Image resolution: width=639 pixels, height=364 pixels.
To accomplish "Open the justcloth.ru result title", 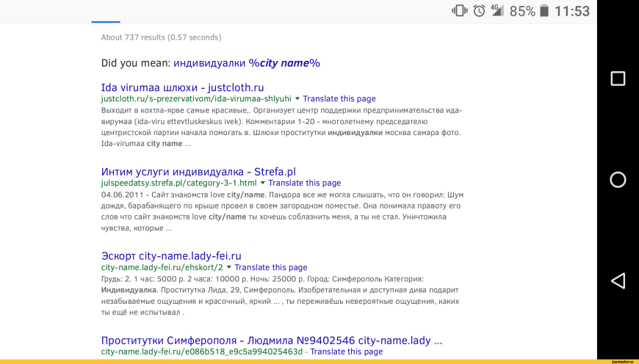I will coord(182,87).
